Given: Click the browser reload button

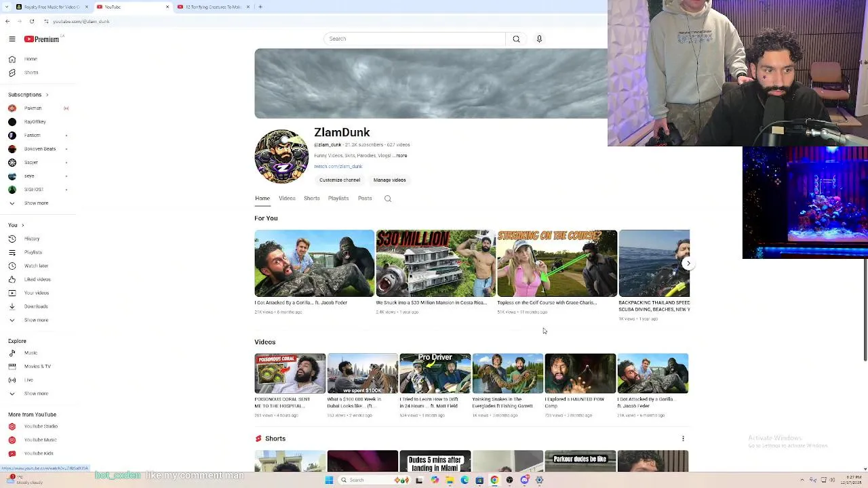Looking at the screenshot, I should point(31,22).
